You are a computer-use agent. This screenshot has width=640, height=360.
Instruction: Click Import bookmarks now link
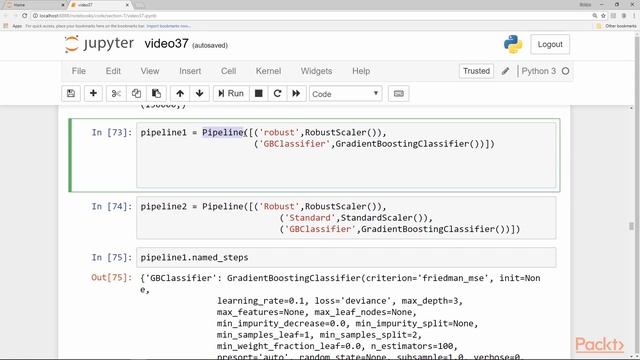pos(168,26)
